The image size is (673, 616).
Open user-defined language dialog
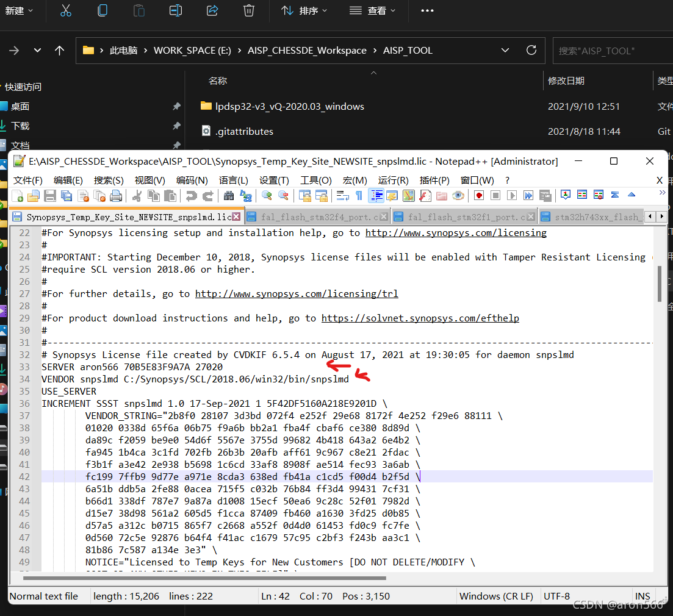pyautogui.click(x=392, y=196)
